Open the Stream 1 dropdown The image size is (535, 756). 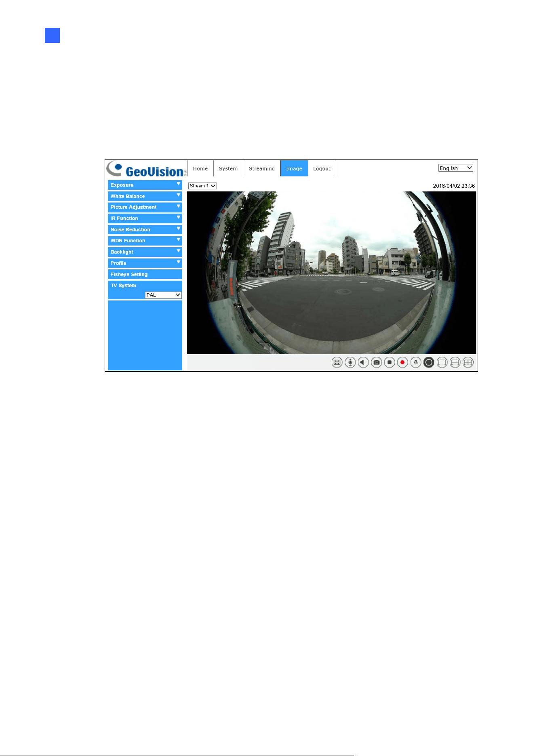[202, 186]
